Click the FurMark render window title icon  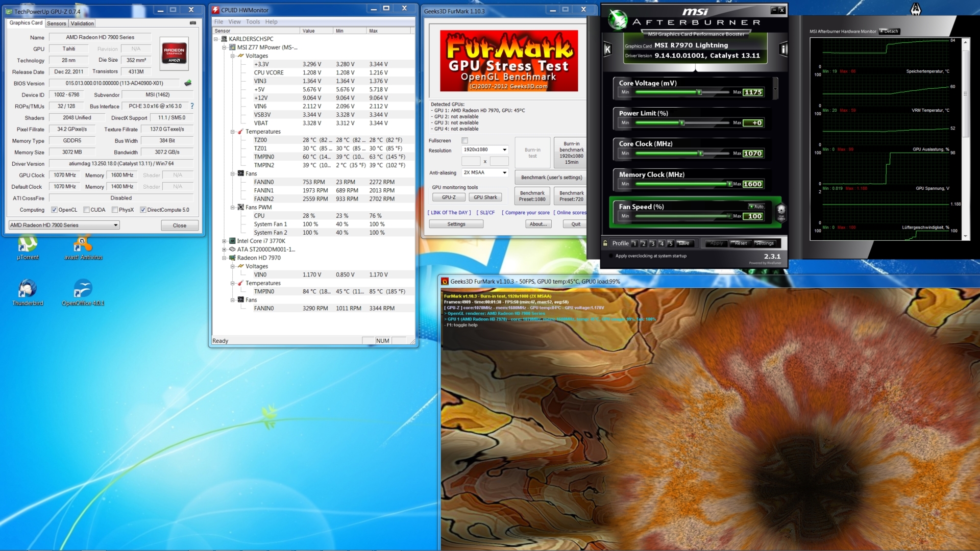coord(445,282)
